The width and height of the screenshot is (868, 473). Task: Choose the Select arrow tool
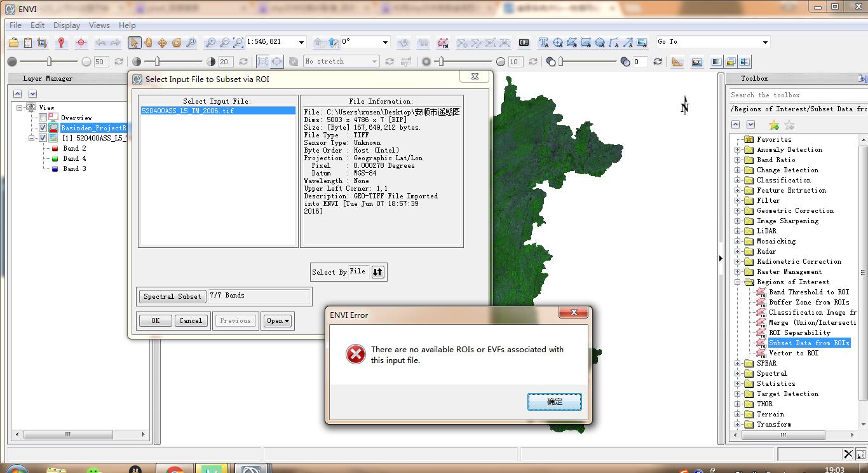click(134, 43)
